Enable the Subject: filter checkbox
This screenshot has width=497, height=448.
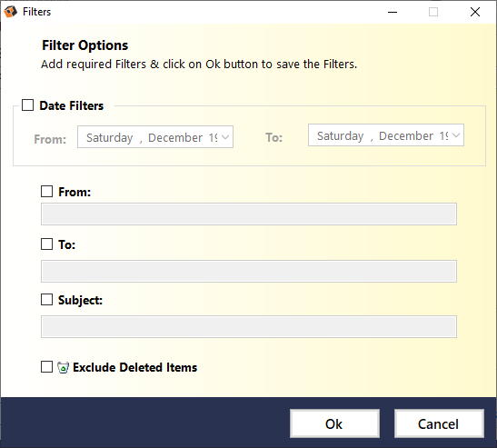[x=47, y=299]
